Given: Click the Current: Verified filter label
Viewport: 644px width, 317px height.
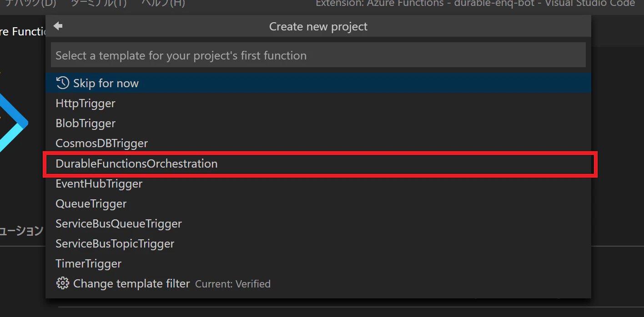Looking at the screenshot, I should [233, 284].
